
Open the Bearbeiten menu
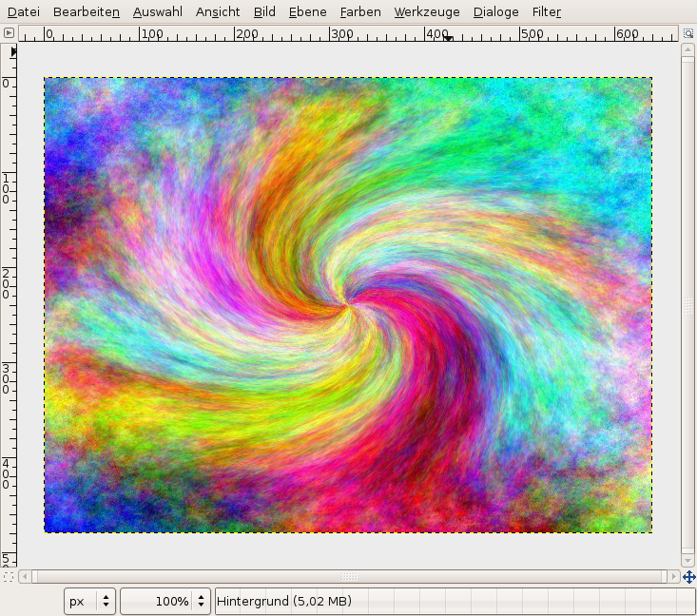[87, 12]
